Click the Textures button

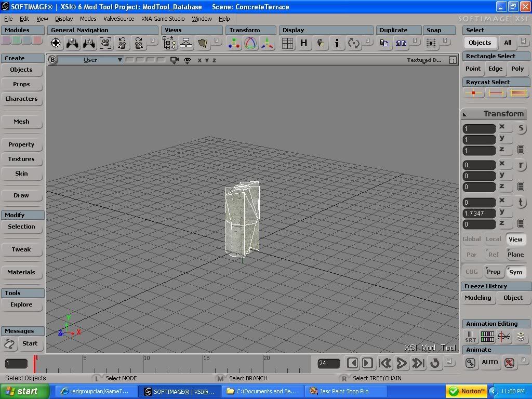click(21, 159)
